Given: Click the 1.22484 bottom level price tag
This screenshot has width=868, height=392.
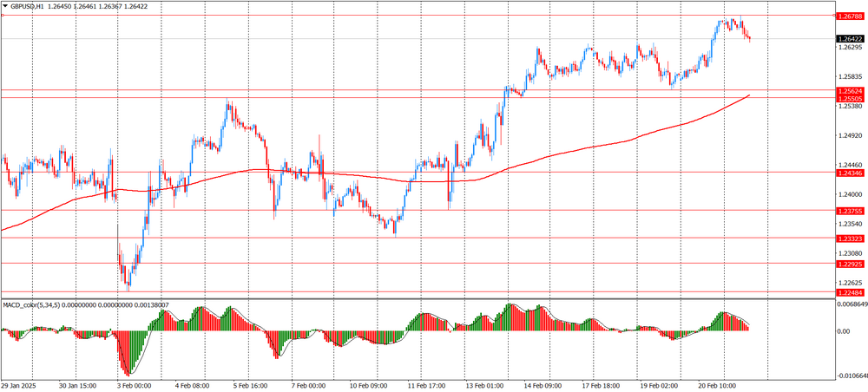Looking at the screenshot, I should (850, 292).
